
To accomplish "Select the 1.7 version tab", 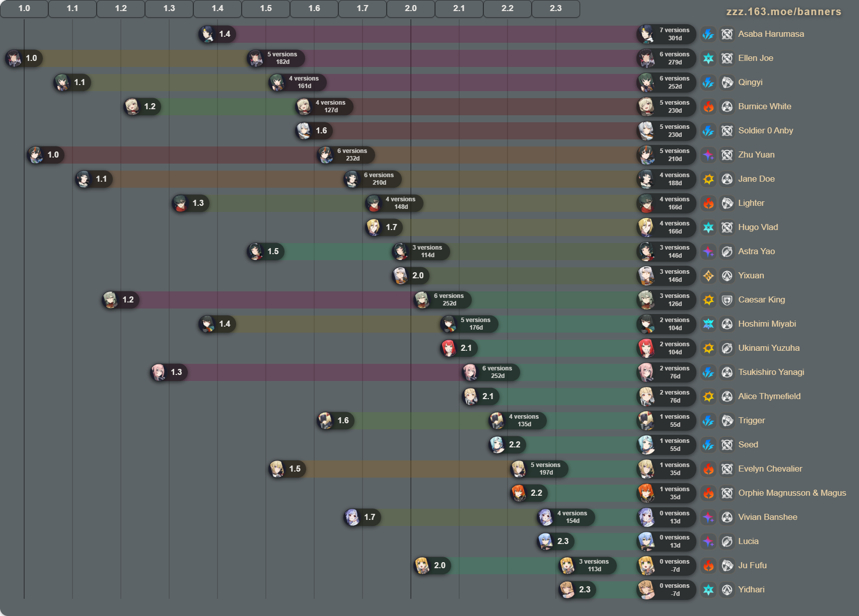I will pyautogui.click(x=363, y=9).
